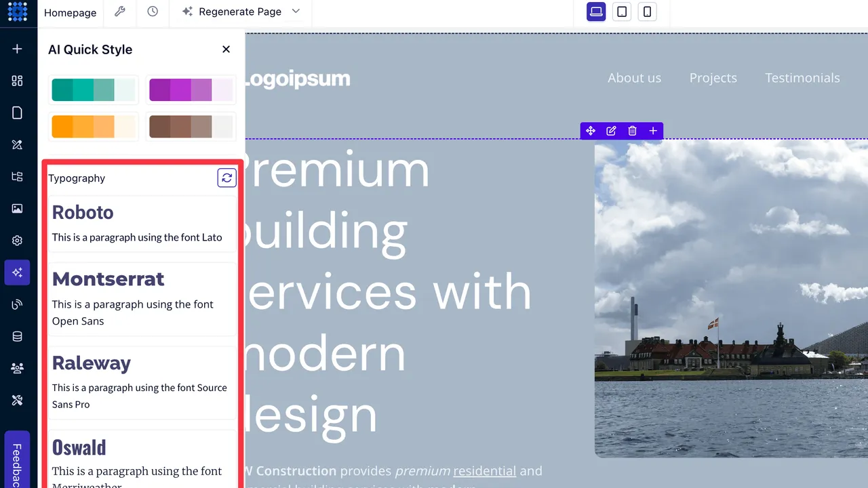Screen dimensions: 868x488
Task: Open the design pencil-ruler sidebar icon
Action: point(18,144)
